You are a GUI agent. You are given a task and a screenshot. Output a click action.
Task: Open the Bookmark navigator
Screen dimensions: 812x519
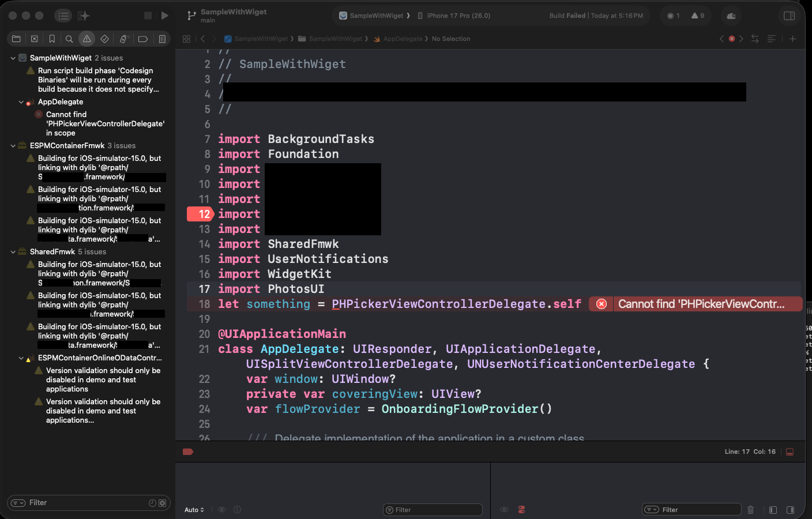(x=52, y=39)
